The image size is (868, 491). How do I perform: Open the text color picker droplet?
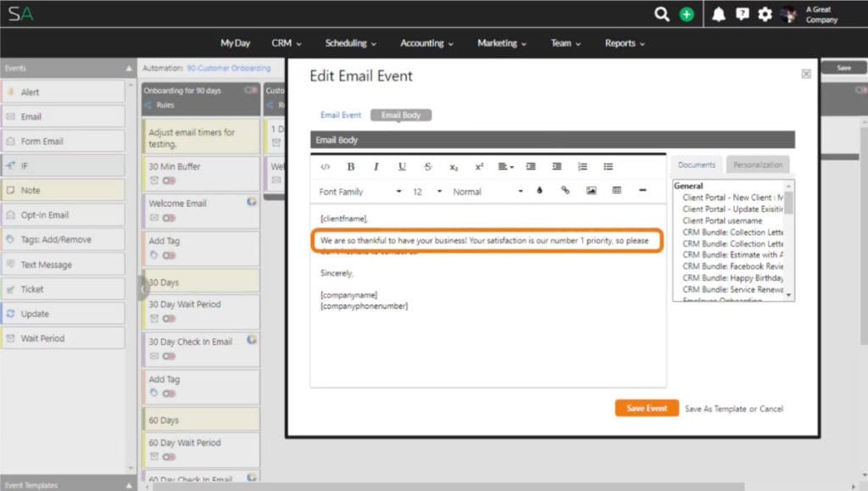540,191
